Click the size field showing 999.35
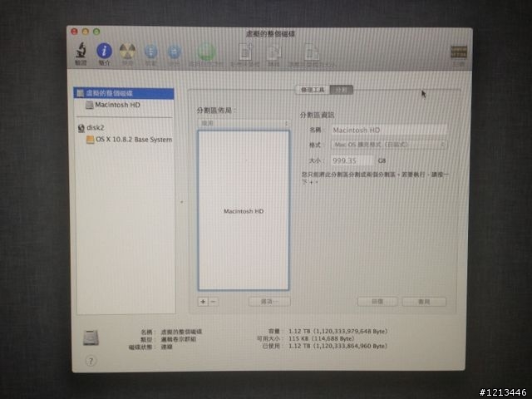 point(352,160)
